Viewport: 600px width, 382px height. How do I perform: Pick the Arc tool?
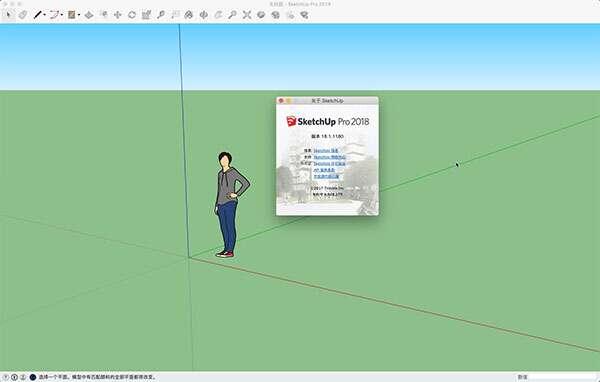coord(55,15)
